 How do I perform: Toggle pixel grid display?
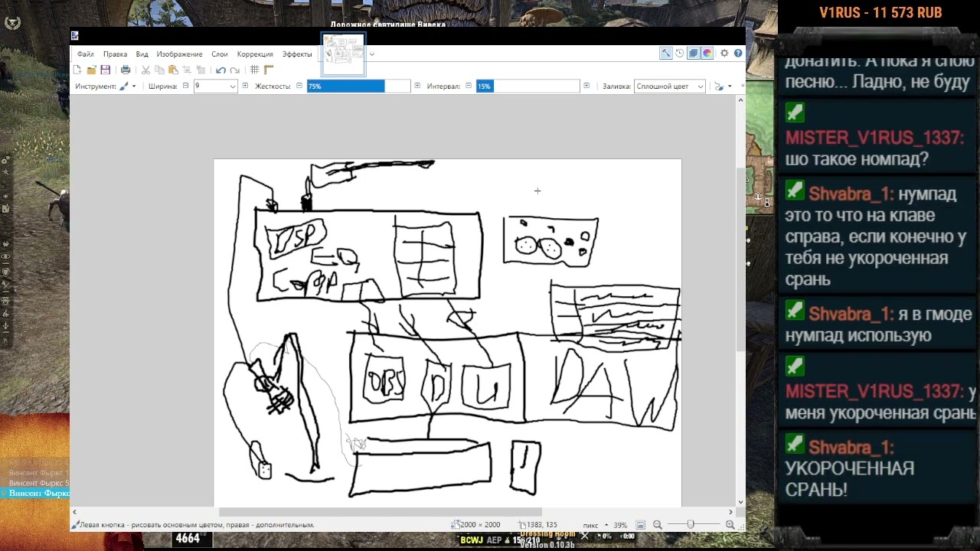click(255, 70)
